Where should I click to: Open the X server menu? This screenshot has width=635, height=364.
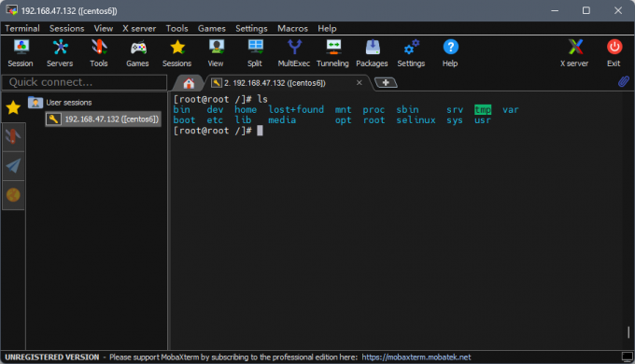tap(139, 28)
